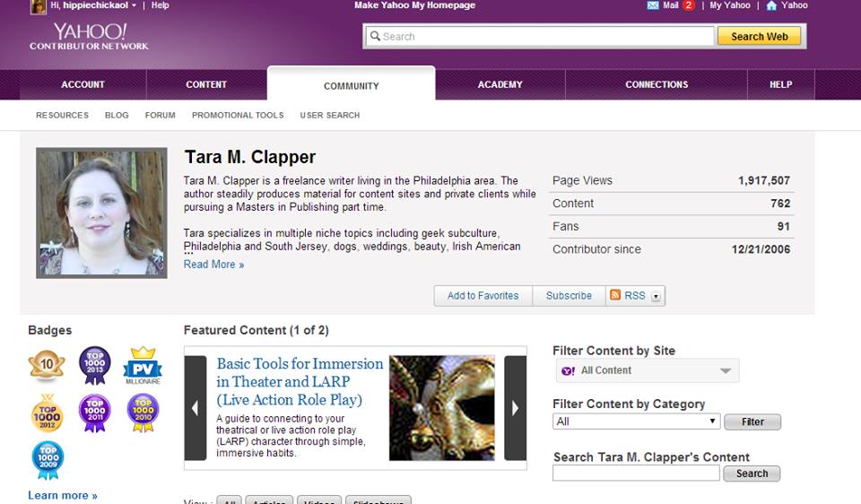Click the Page Views value 1,917,507
This screenshot has width=861, height=504.
click(764, 180)
